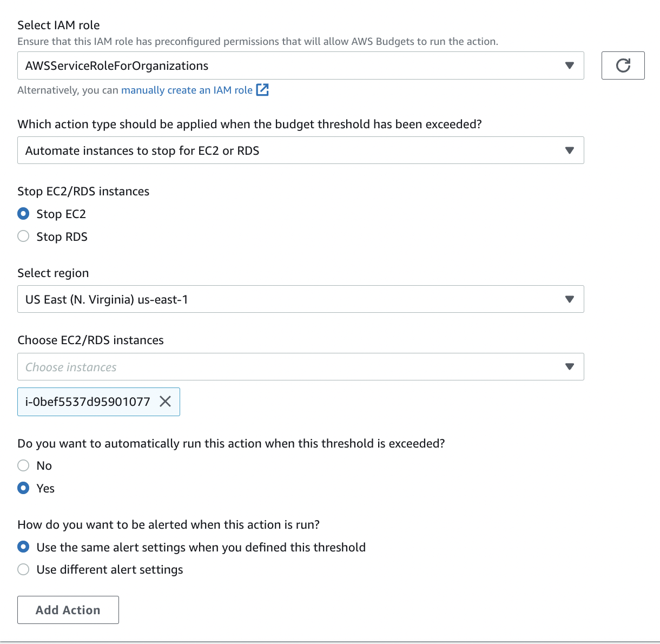660x644 pixels.
Task: Click the Stop EC2/RDS instances heading
Action: [83, 191]
